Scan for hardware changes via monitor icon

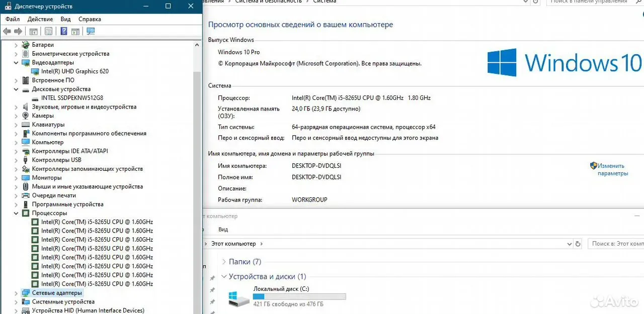(x=91, y=31)
